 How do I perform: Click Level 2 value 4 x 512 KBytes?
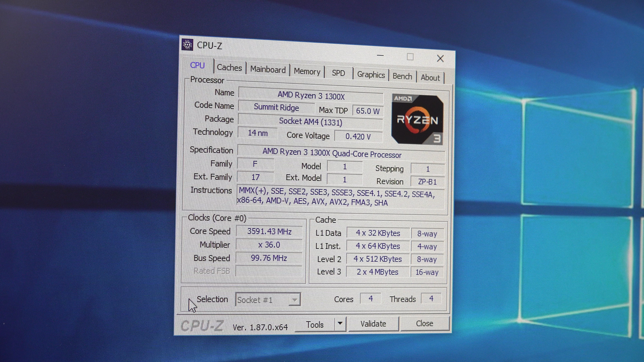[378, 259]
